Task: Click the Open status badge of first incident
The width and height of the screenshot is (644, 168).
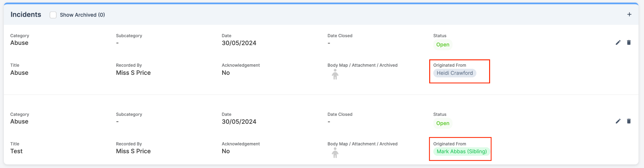Action: point(442,45)
